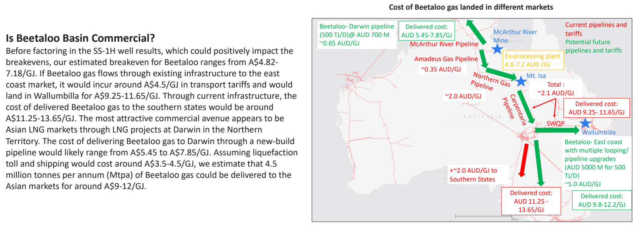Click the blue star above Wallumbilla
This screenshot has width=644, height=226.
pos(585,123)
